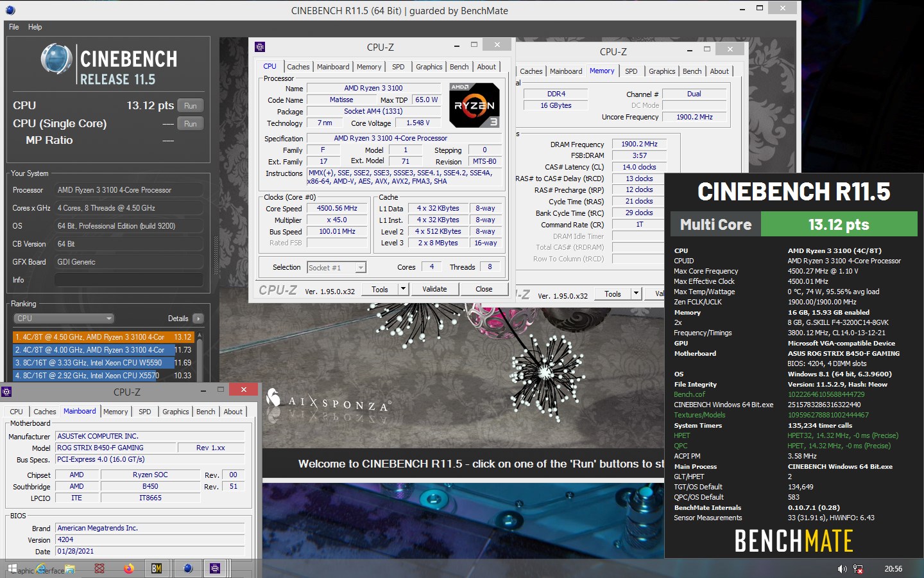Screen dimensions: 924x578
Task: Select Graphics tab in Memory CPU-Z window
Action: point(662,71)
